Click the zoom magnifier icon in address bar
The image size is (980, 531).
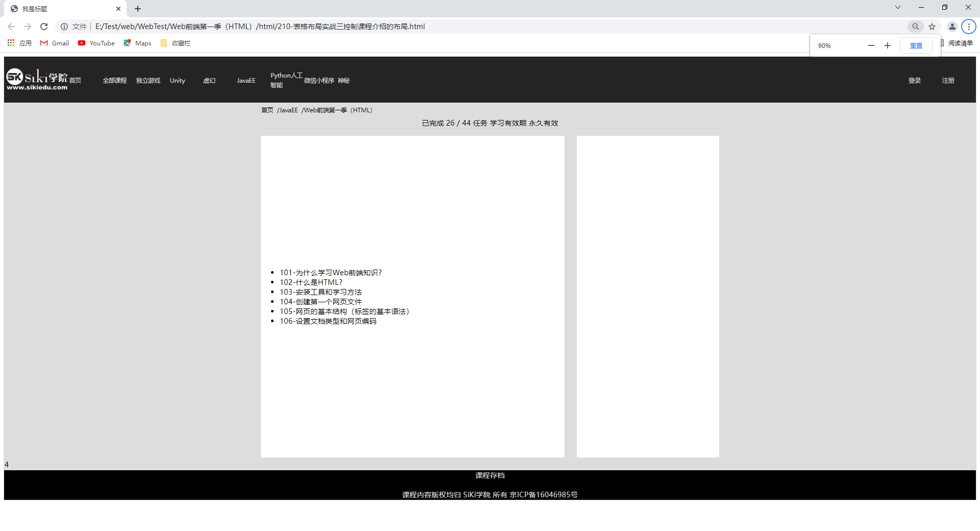916,27
